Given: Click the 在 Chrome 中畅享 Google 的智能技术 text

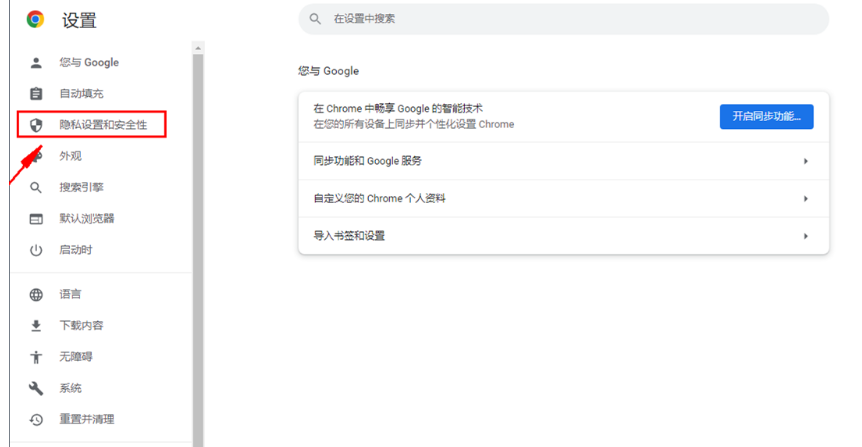Looking at the screenshot, I should 398,109.
